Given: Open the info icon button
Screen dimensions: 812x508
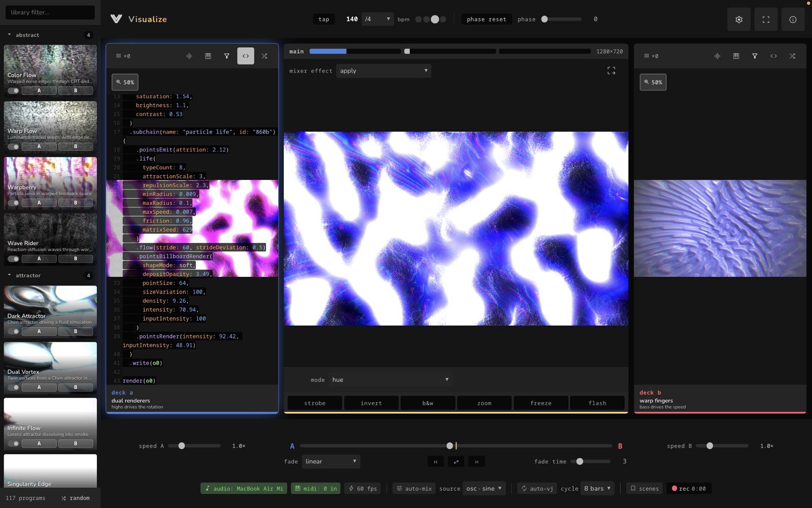Looking at the screenshot, I should pos(793,19).
